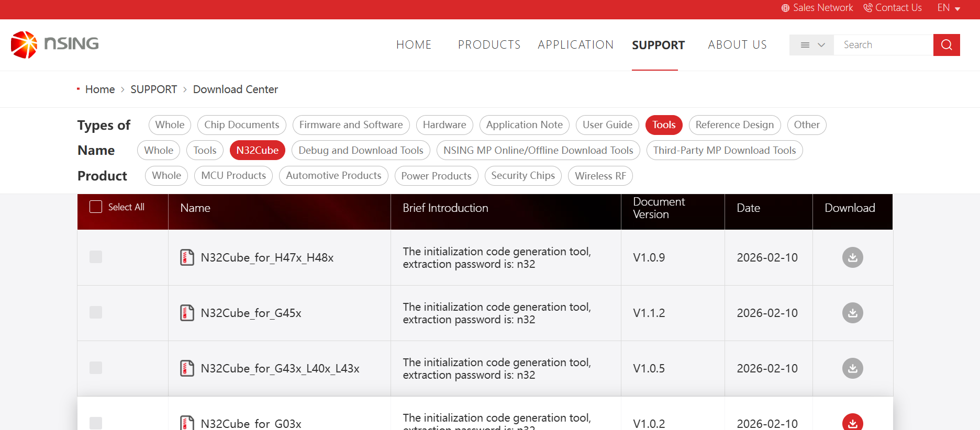Download N32Cube_for_H47x_H48x via download icon
Image resolution: width=980 pixels, height=430 pixels.
click(852, 257)
